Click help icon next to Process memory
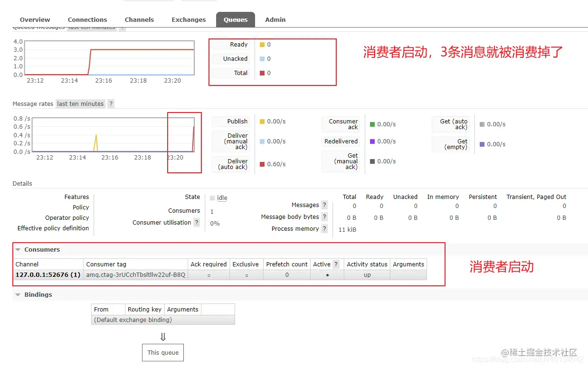588x368 pixels. pyautogui.click(x=324, y=228)
